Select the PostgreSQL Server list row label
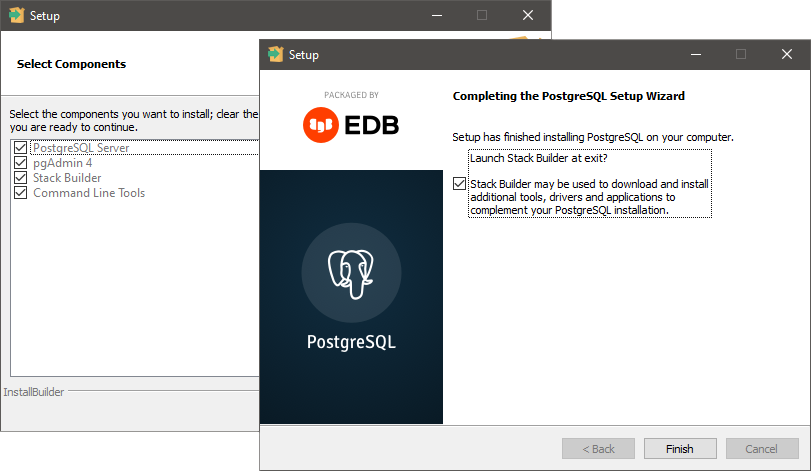Image resolution: width=811 pixels, height=471 pixels. coord(81,148)
